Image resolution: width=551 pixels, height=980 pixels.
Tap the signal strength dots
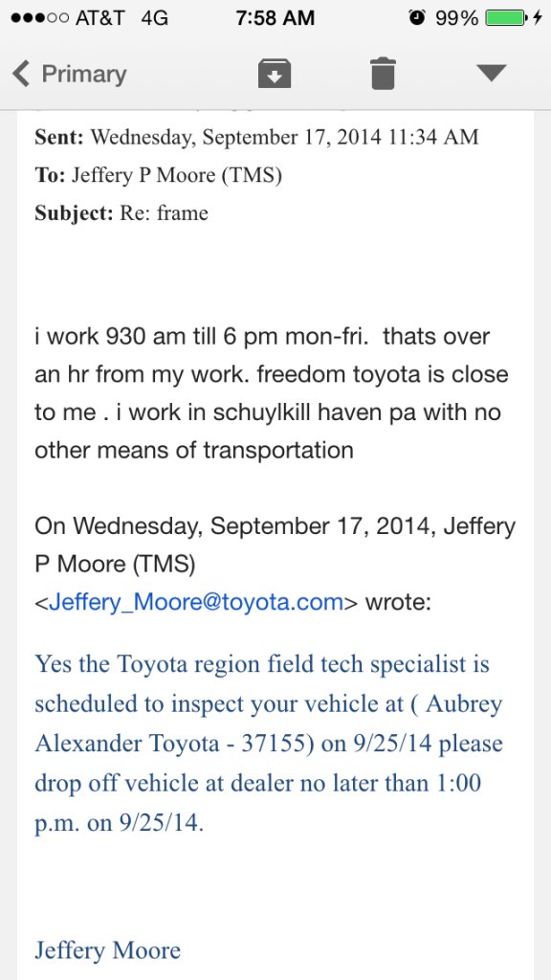pyautogui.click(x=38, y=18)
